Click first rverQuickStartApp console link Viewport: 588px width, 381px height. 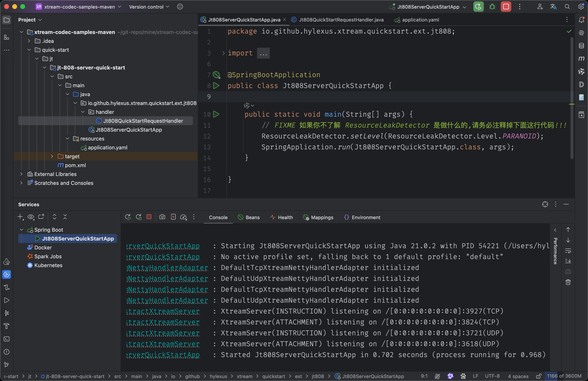tap(163, 246)
